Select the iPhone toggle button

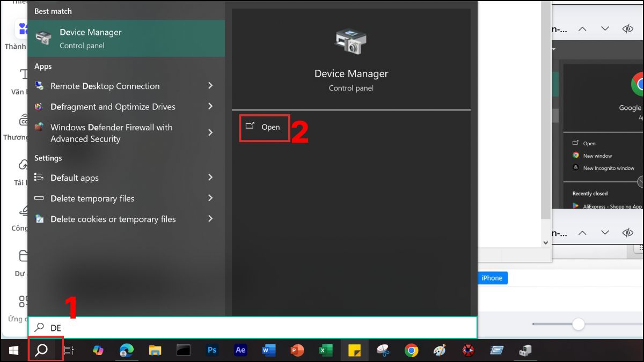[x=492, y=278]
